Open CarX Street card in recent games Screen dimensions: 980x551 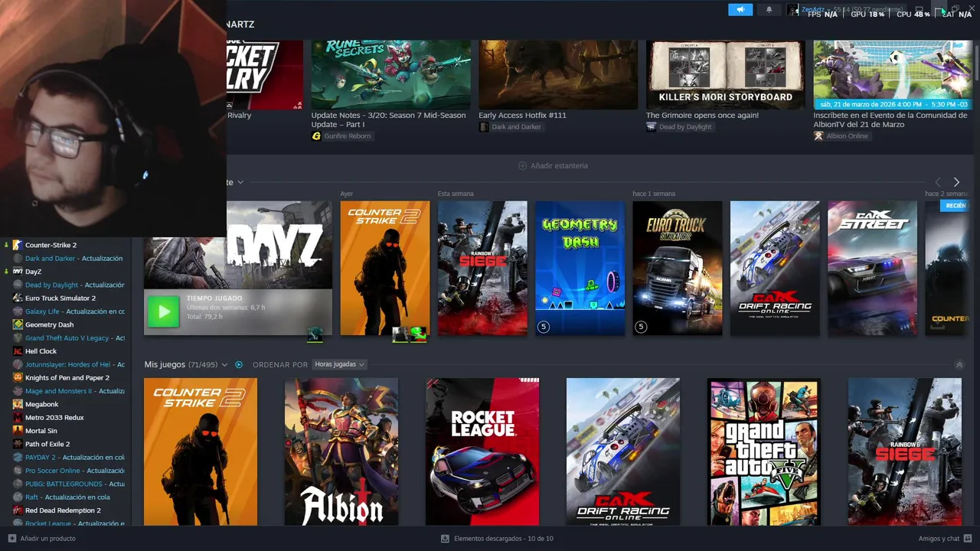[872, 268]
